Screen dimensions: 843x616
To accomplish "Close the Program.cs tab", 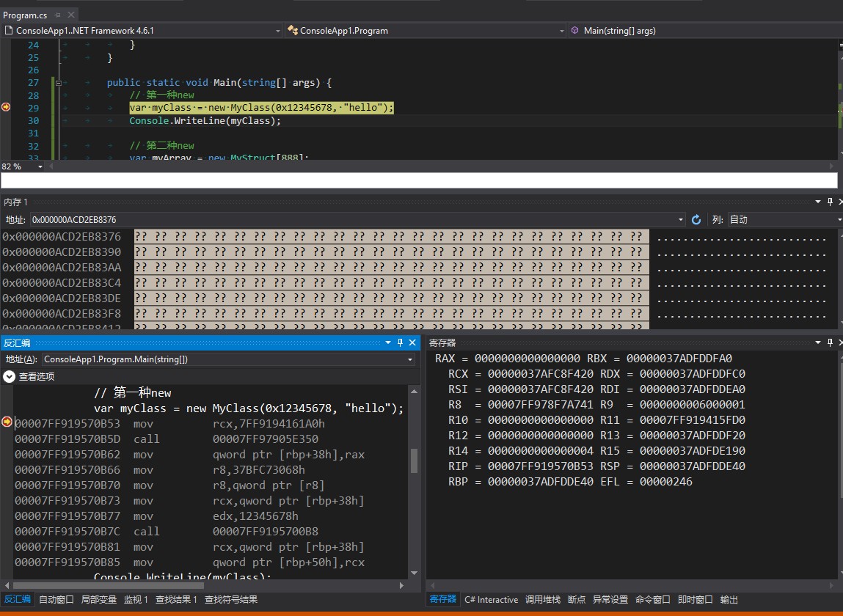I will (70, 15).
